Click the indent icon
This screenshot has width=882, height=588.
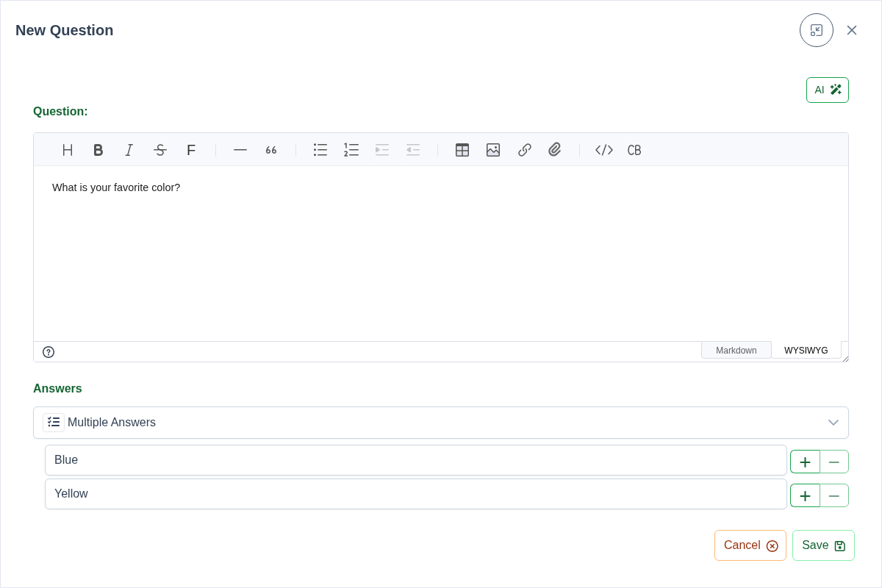(x=382, y=150)
